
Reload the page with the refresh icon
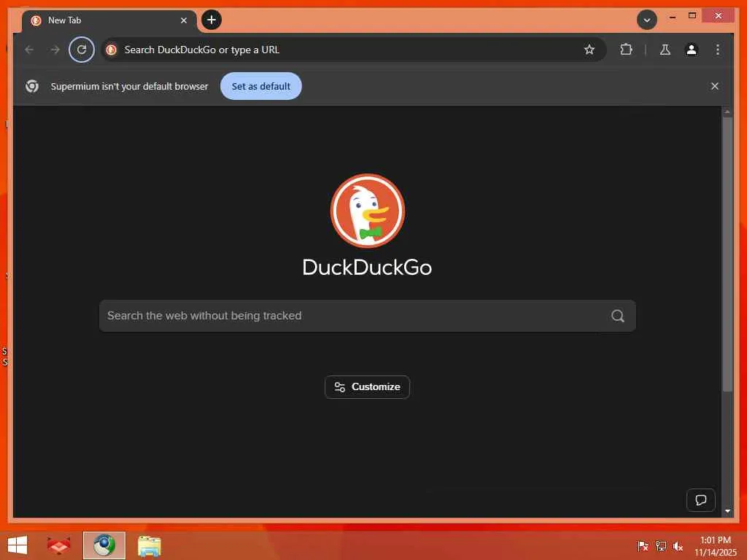pos(82,50)
